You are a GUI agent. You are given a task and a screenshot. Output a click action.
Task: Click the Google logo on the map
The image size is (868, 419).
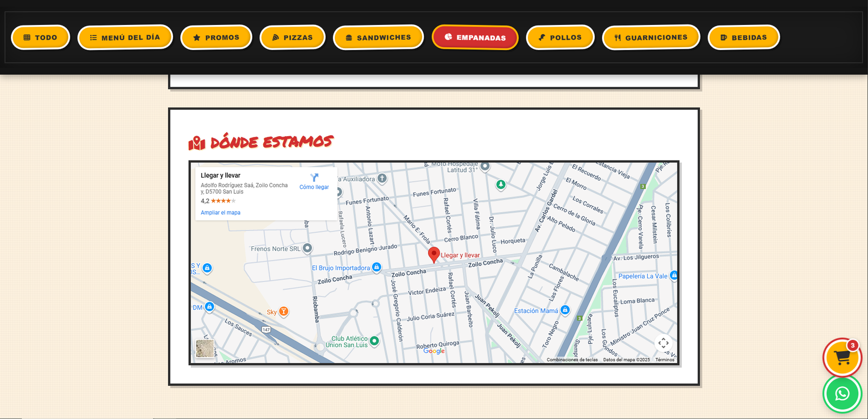pos(434,351)
